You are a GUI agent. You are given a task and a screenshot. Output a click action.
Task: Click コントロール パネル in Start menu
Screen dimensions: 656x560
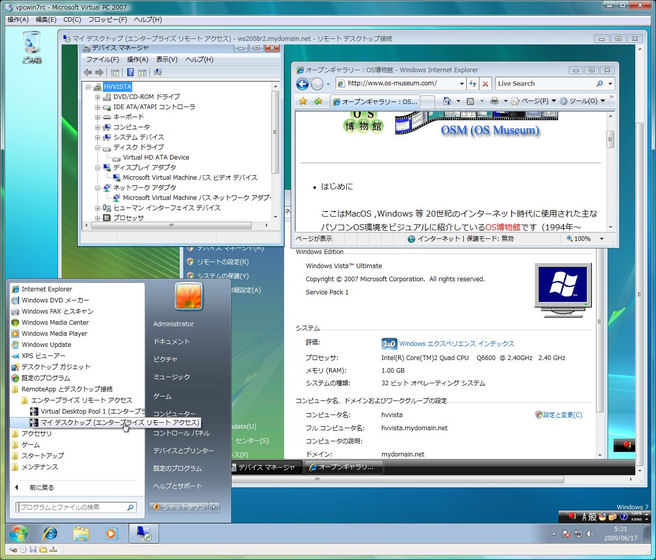[x=181, y=433]
